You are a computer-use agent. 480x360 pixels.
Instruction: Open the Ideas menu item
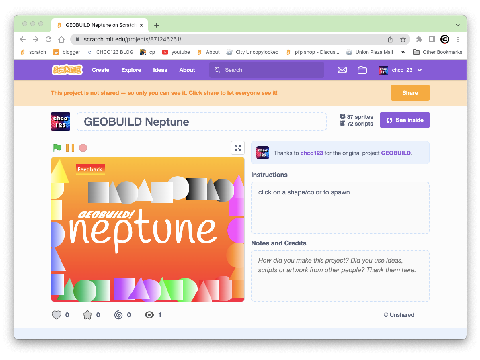click(x=160, y=70)
